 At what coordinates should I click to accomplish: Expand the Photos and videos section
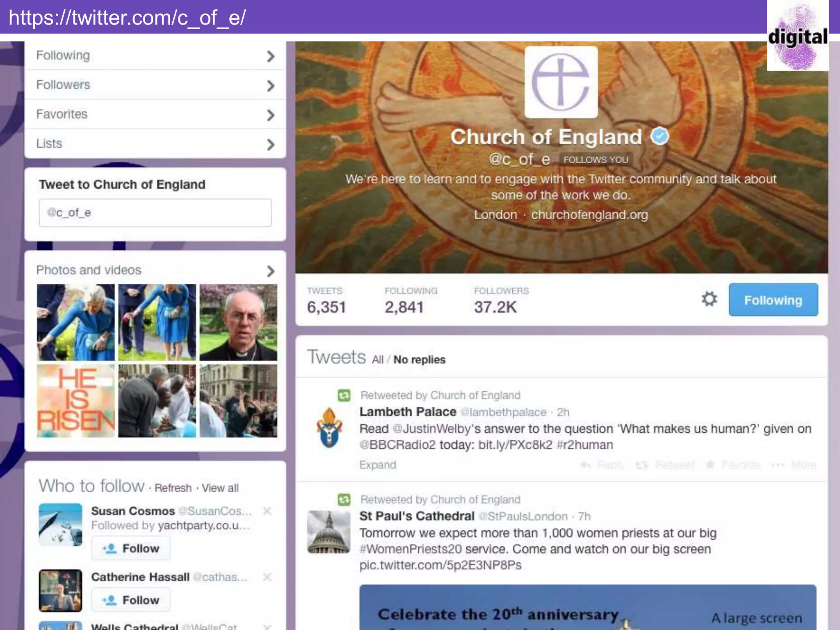click(x=270, y=271)
